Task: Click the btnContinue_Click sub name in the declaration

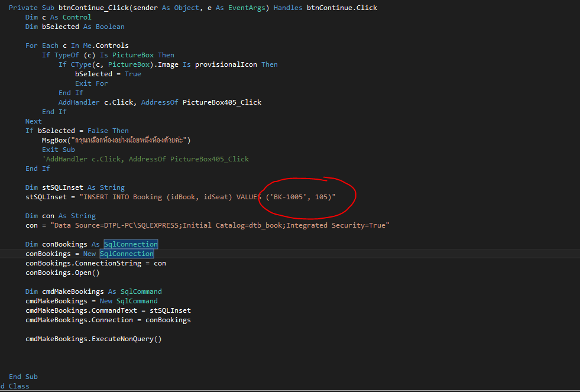Action: click(93, 8)
